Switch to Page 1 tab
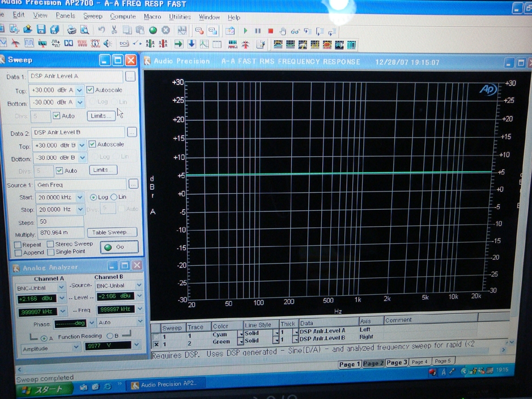The height and width of the screenshot is (399, 532). tap(349, 364)
